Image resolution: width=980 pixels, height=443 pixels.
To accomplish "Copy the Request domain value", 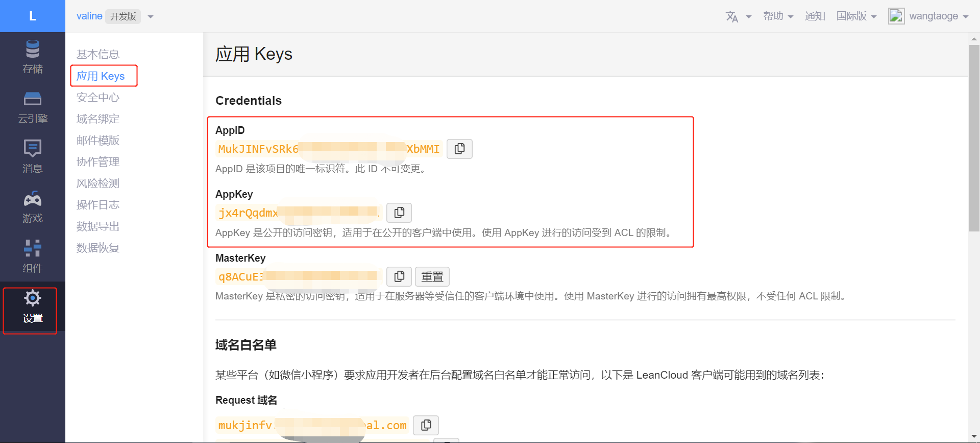I will click(426, 425).
